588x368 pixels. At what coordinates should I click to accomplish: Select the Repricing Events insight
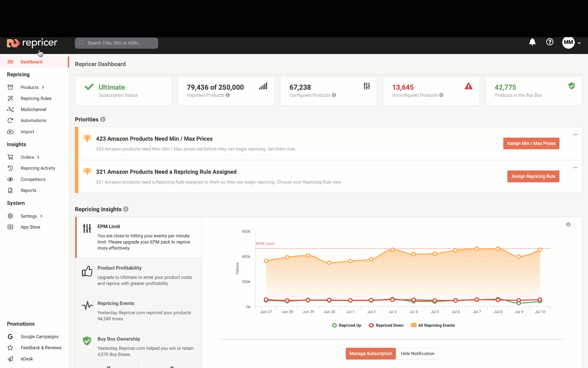(139, 311)
